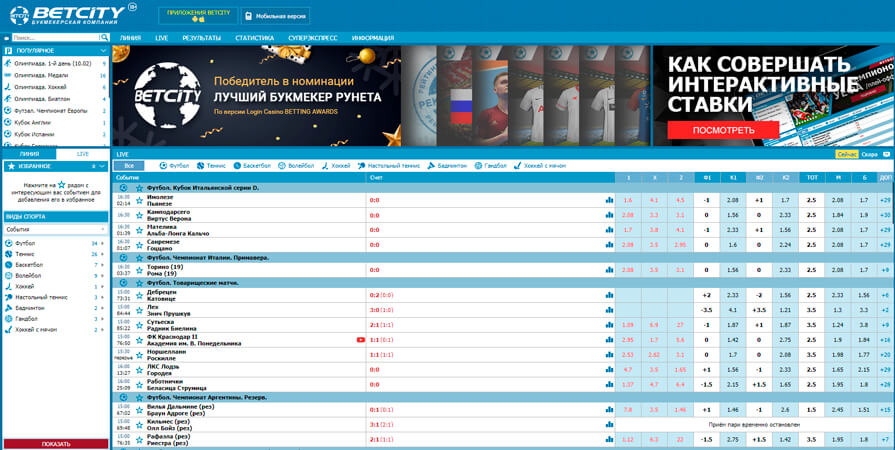This screenshot has height=450, width=895.
Task: Click the red Показать button
Action: click(x=55, y=444)
